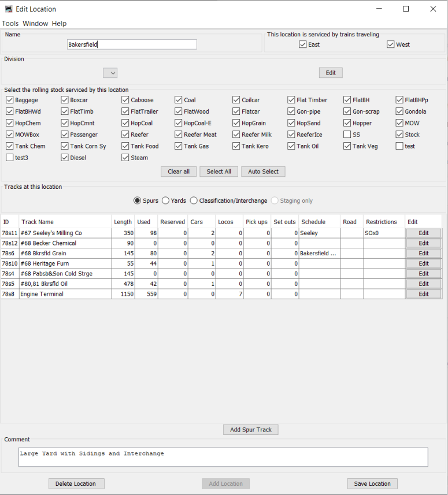Select the Yards radio button

click(x=166, y=200)
